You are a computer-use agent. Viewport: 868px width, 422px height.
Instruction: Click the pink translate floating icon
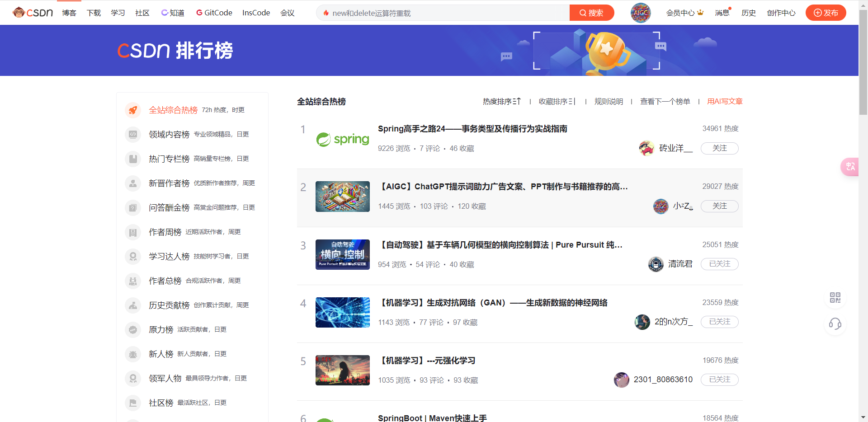coord(850,167)
